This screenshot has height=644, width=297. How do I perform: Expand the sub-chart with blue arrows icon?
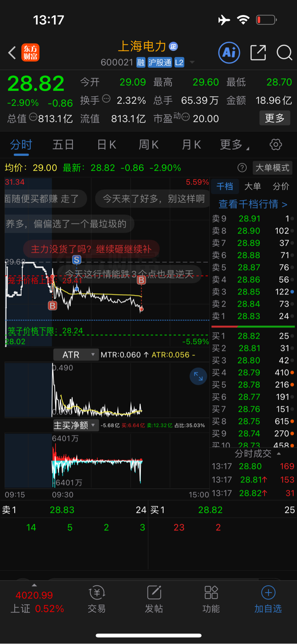pyautogui.click(x=198, y=376)
